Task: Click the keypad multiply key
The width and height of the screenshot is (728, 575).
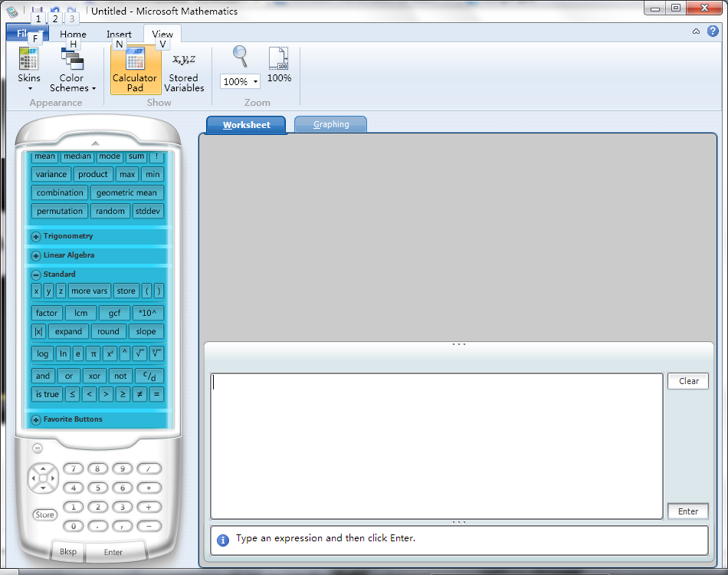Action: point(149,488)
